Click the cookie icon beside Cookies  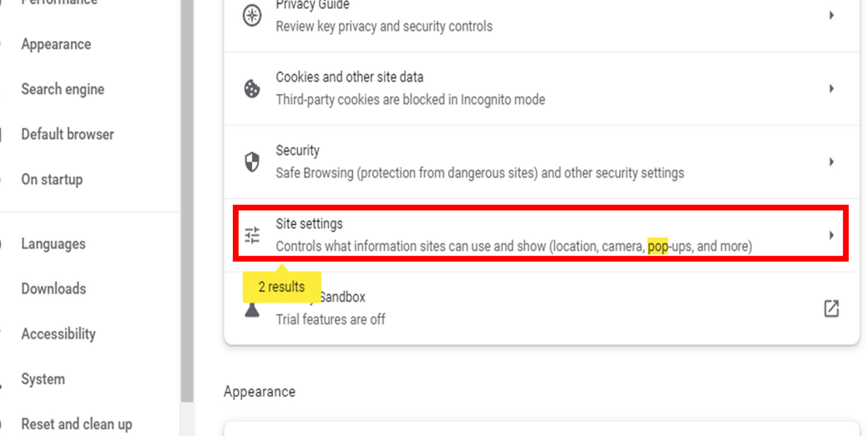click(252, 89)
